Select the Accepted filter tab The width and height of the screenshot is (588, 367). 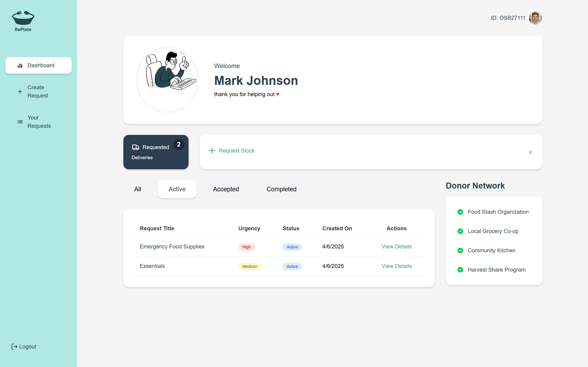[x=226, y=189]
